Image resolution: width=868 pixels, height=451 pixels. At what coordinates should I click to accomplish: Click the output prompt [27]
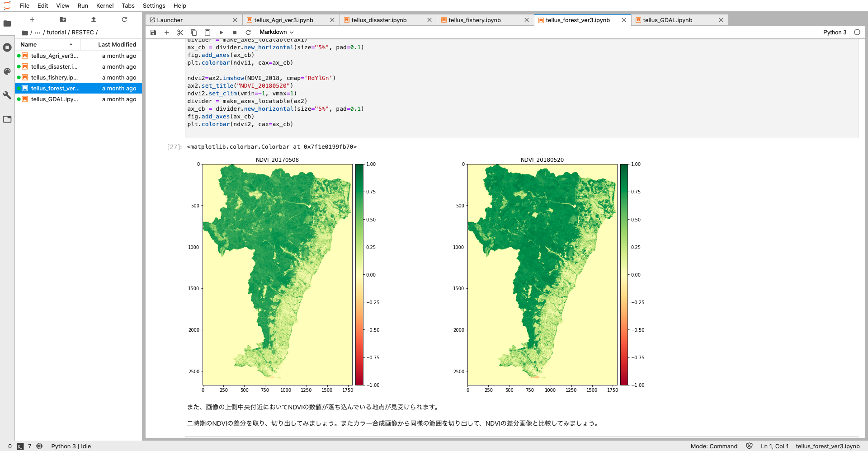174,147
